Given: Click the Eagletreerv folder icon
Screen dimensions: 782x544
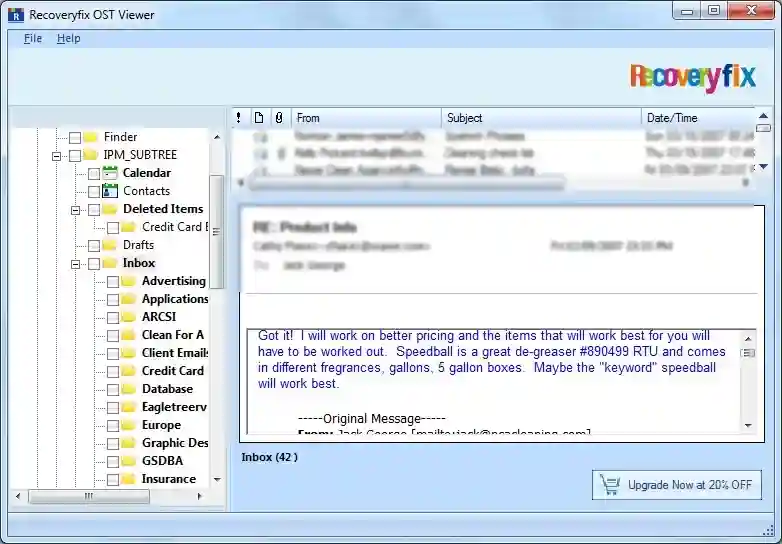Looking at the screenshot, I should (128, 407).
